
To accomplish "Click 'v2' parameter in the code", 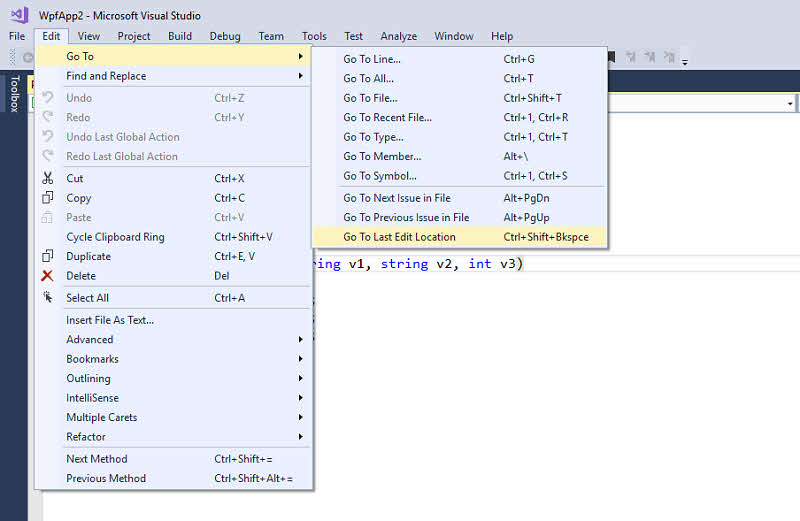I will click(x=444, y=264).
